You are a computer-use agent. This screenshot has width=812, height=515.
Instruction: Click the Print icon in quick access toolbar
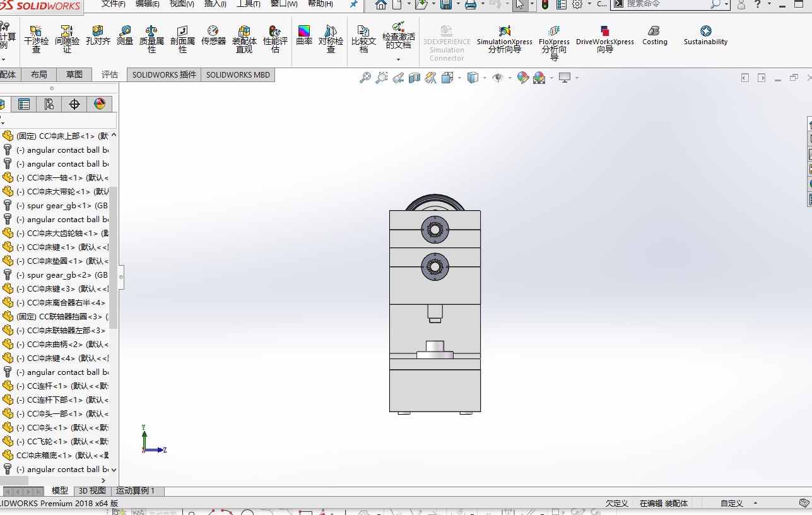pyautogui.click(x=470, y=4)
